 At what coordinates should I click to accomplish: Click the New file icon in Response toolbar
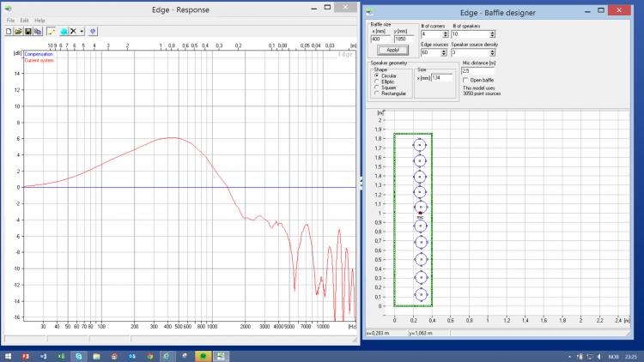point(9,31)
